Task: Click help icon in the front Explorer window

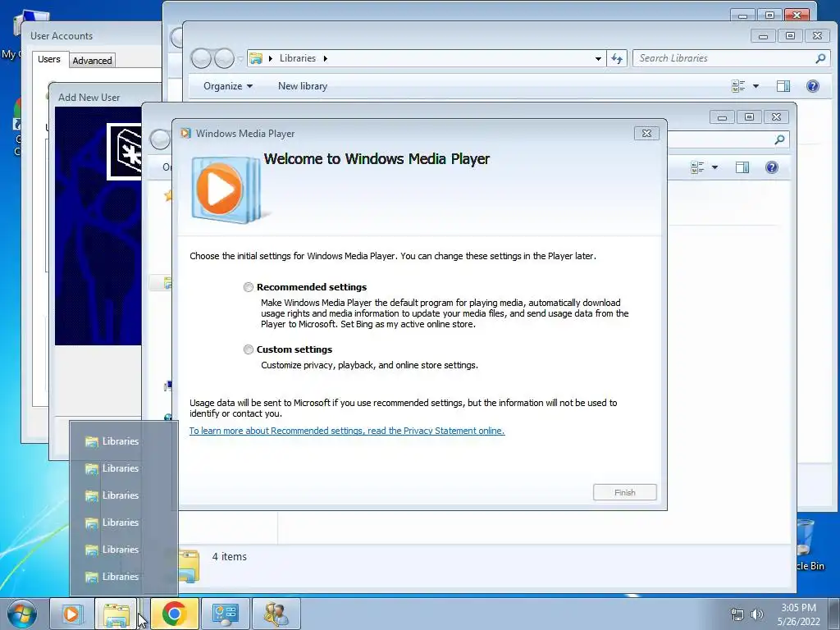Action: (771, 167)
